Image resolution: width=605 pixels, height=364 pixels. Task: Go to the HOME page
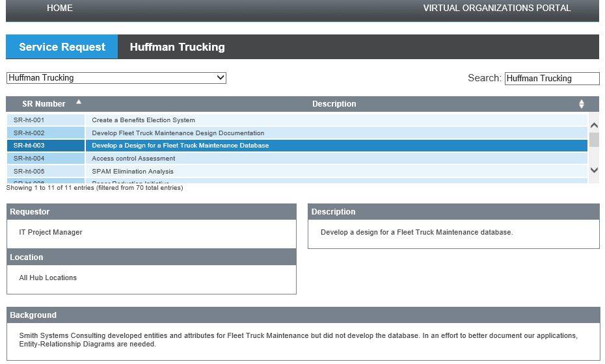(x=59, y=8)
